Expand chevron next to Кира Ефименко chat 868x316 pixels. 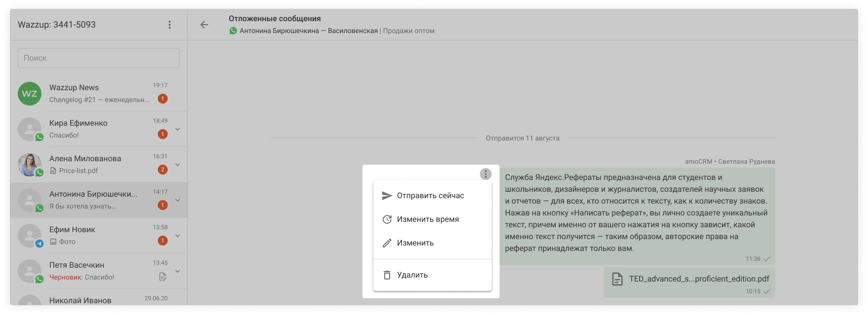178,129
